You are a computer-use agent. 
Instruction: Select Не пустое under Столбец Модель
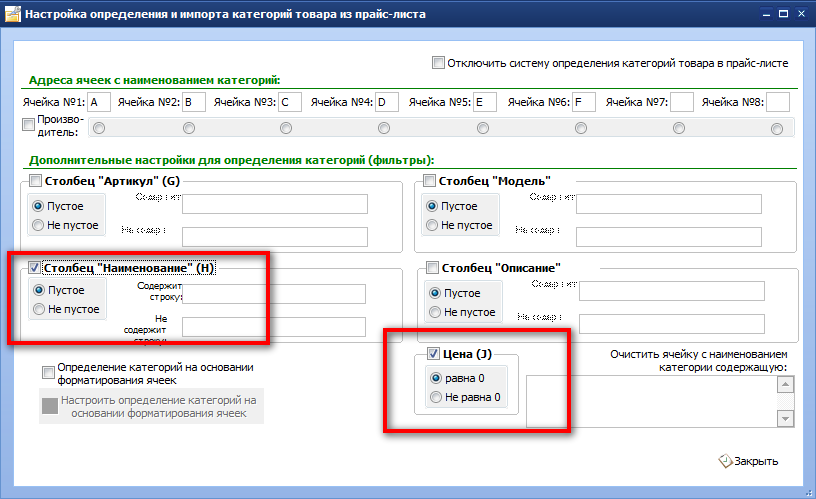(x=432, y=225)
